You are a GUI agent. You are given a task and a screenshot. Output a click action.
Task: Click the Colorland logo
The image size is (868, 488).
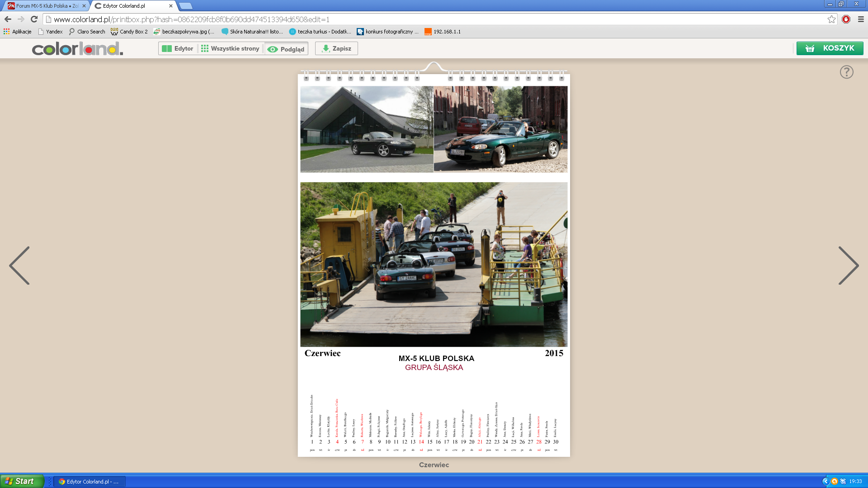[77, 48]
